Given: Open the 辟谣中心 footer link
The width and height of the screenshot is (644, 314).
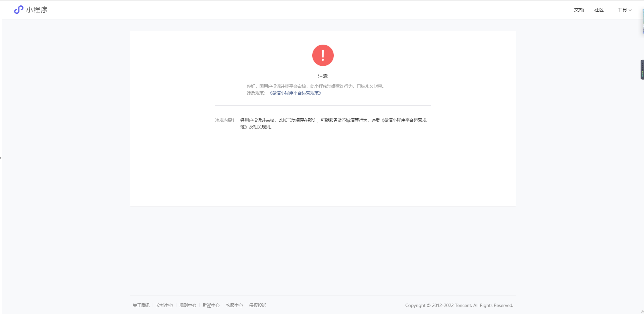Looking at the screenshot, I should click(211, 305).
